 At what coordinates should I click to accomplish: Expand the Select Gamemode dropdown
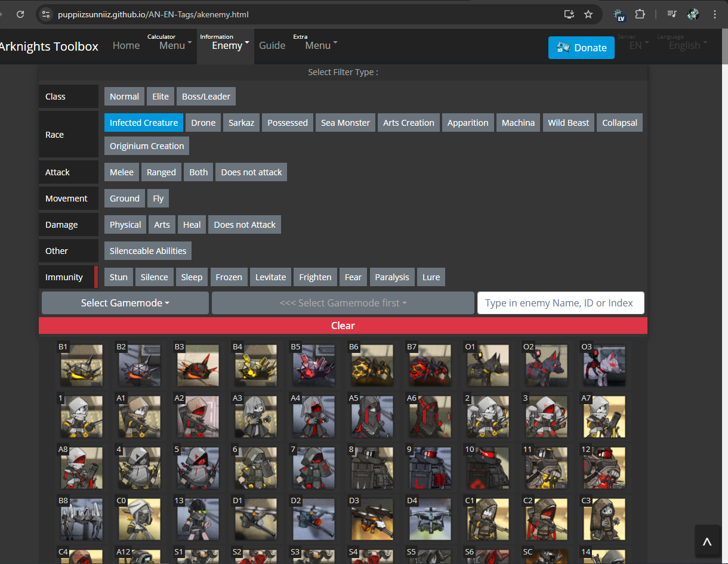click(x=125, y=303)
